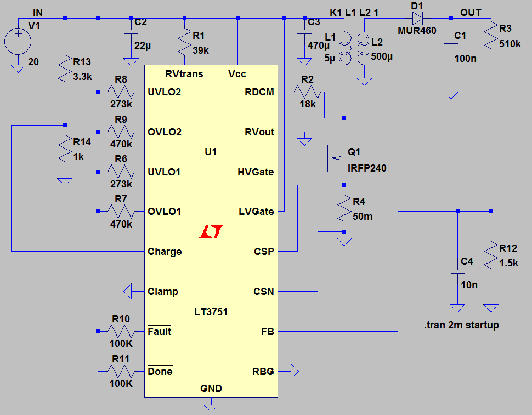Viewport: 532px width, 415px height.
Task: Click the R12 resistor symbol
Action: pos(491,255)
